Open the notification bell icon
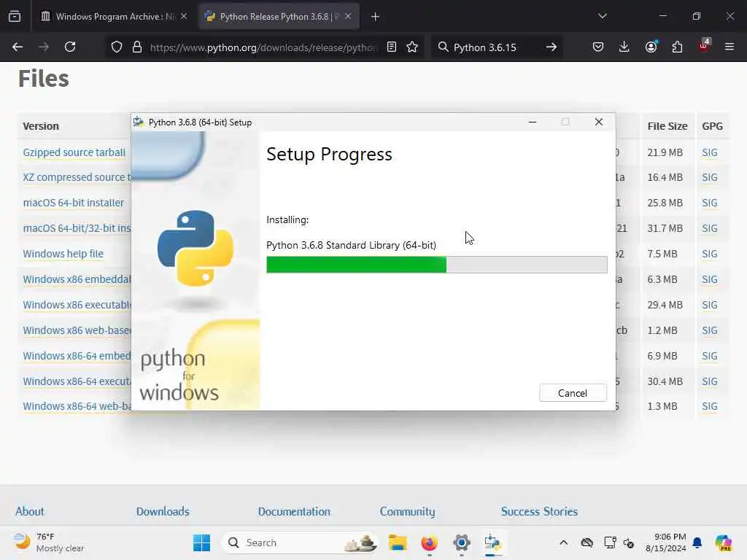747x560 pixels. click(x=697, y=542)
